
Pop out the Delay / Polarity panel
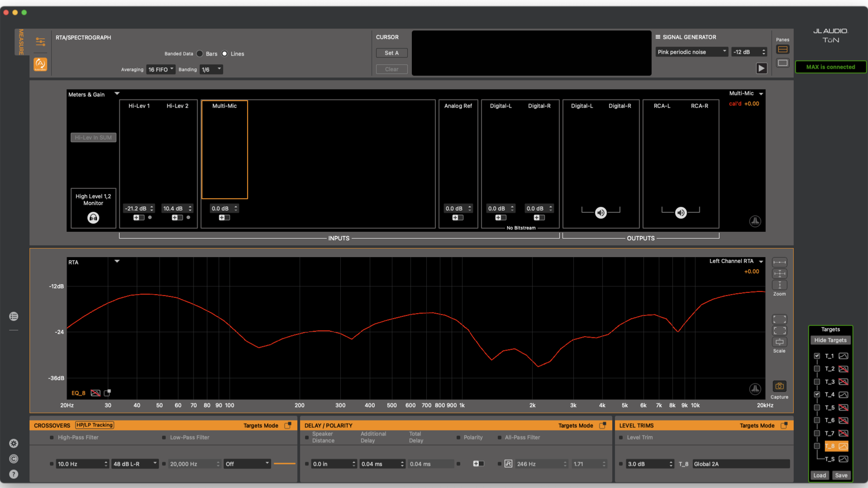[603, 425]
